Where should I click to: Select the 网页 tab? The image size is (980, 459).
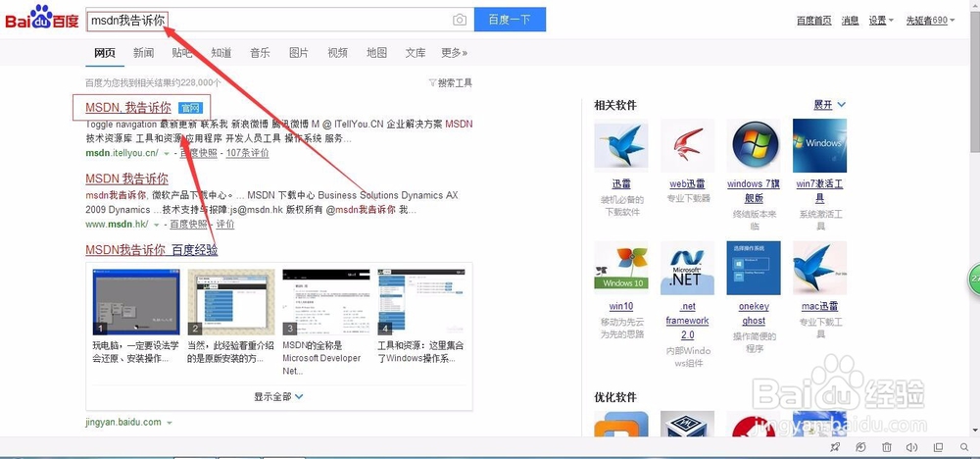click(105, 53)
